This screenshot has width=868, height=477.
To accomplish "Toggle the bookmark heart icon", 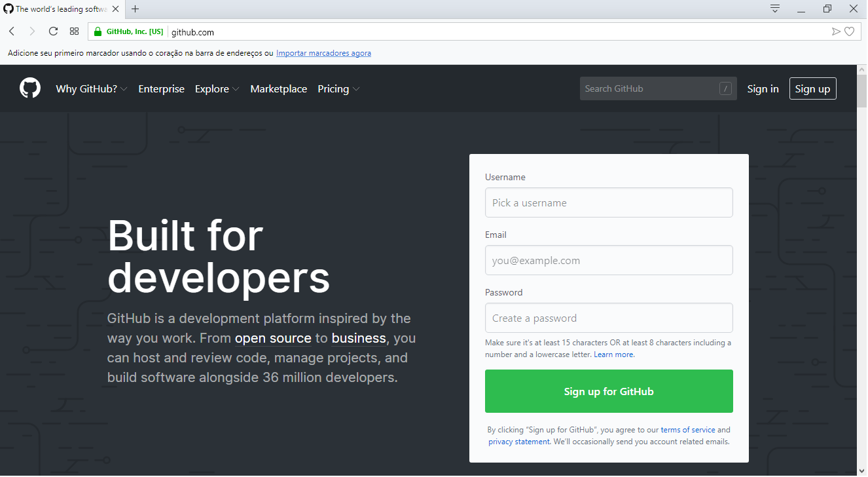I will pos(849,31).
